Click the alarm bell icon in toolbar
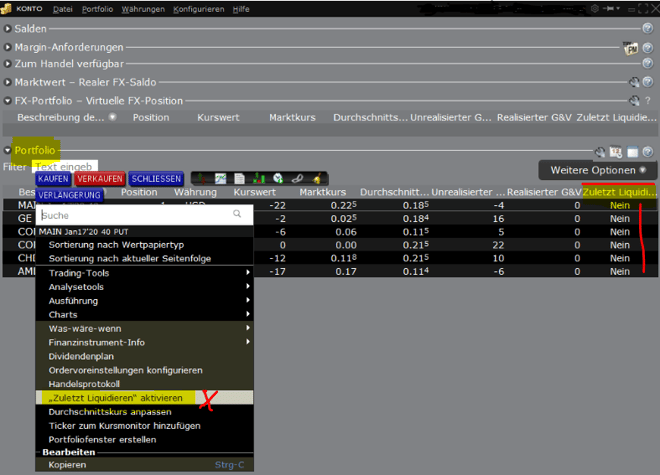The height and width of the screenshot is (475, 660). click(x=317, y=179)
